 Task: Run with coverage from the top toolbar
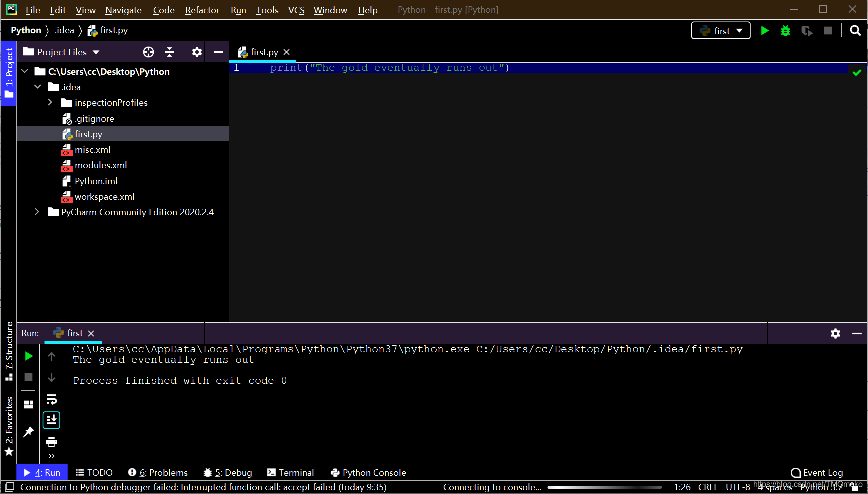click(807, 31)
